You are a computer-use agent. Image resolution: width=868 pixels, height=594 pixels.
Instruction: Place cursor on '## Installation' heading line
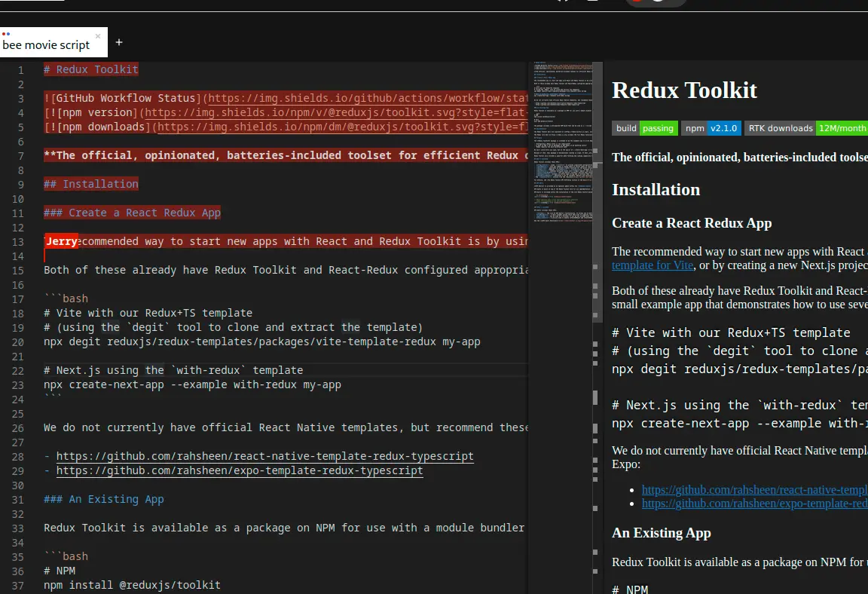click(x=90, y=184)
